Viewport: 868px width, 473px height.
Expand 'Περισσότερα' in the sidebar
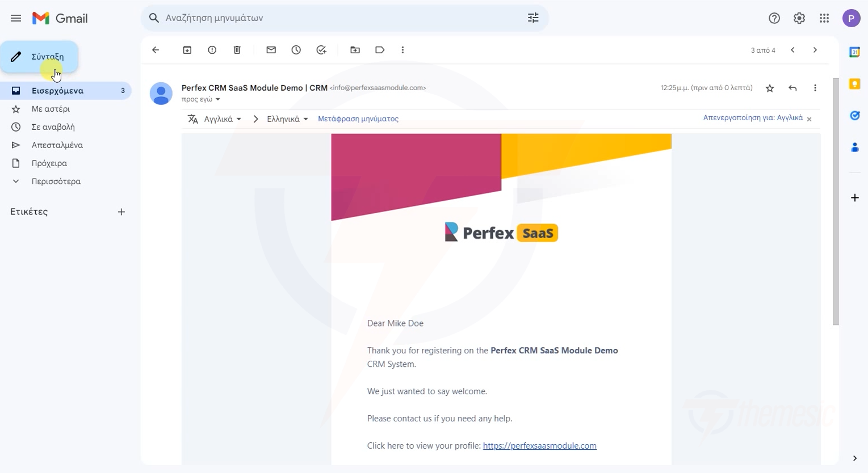56,181
